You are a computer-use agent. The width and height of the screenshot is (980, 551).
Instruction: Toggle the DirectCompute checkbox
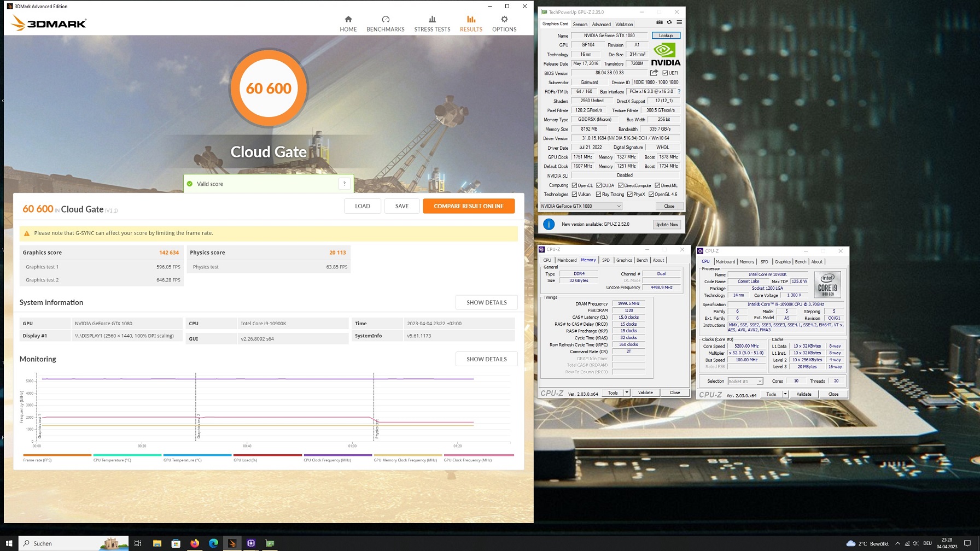pyautogui.click(x=621, y=185)
